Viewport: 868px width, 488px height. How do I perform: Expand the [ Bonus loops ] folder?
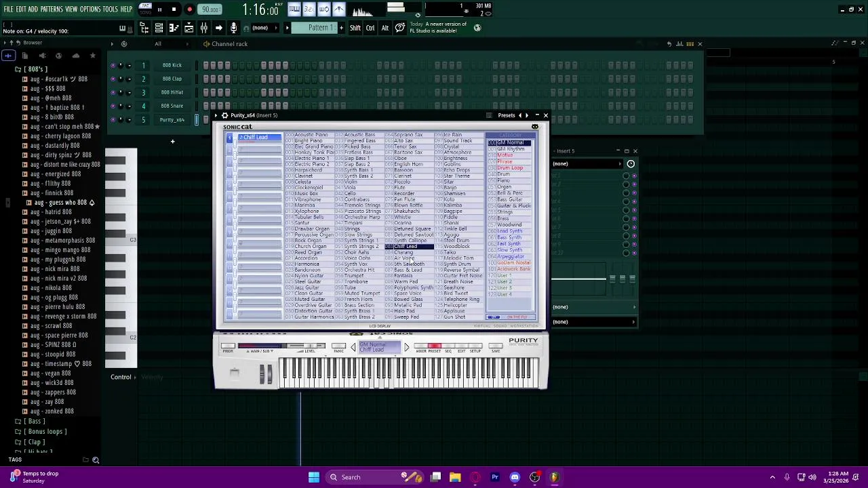pos(41,432)
